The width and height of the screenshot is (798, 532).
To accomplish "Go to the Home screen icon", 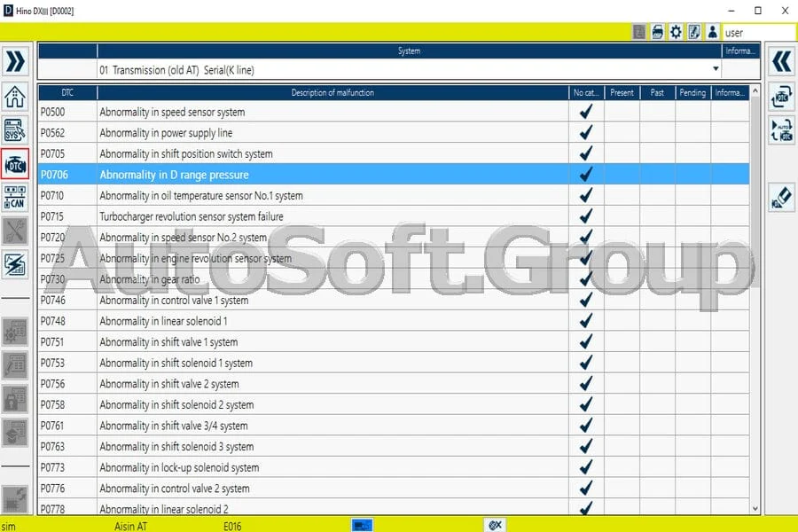I will 15,97.
